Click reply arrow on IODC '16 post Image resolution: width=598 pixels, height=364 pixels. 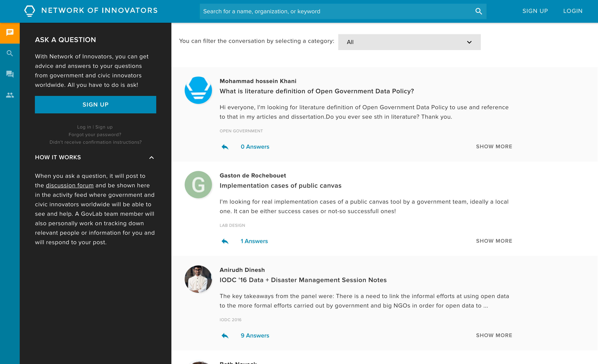(225, 336)
